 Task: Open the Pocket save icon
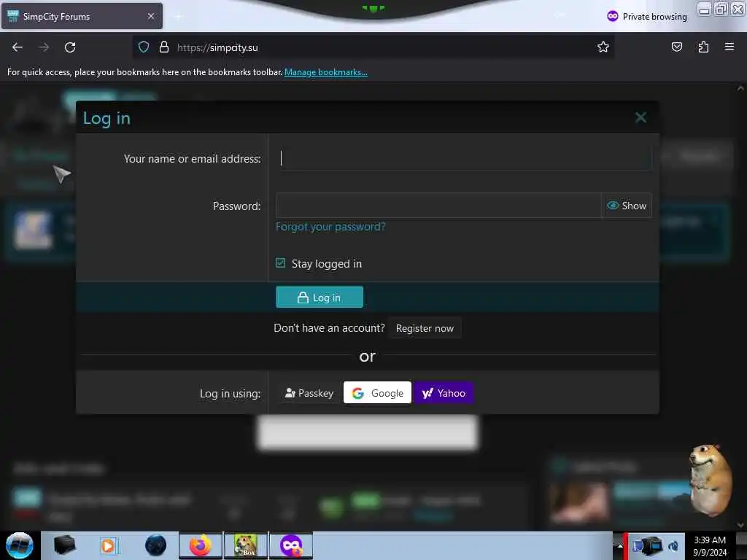point(676,47)
